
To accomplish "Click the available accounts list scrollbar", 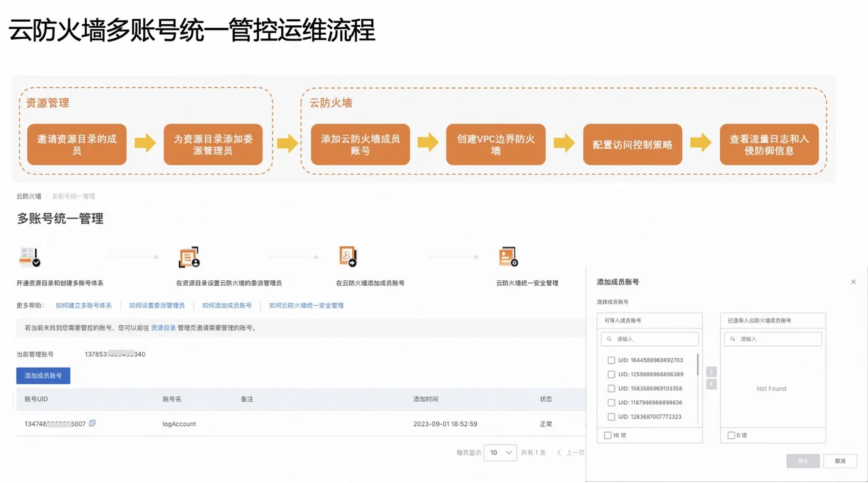I will (698, 365).
